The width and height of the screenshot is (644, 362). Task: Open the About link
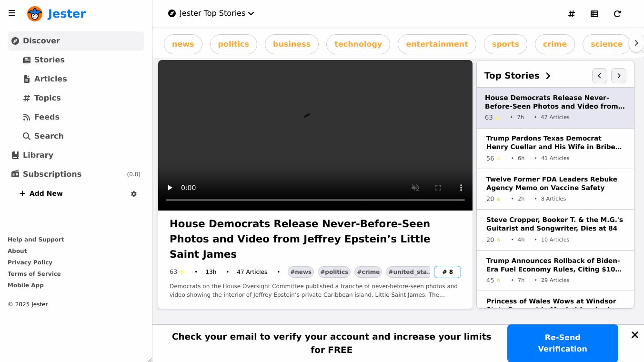coord(17,251)
